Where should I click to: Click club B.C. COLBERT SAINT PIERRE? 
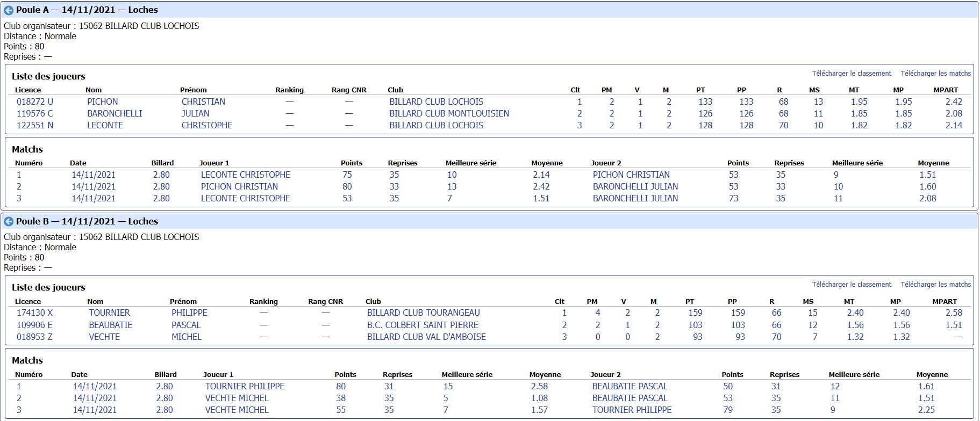click(x=423, y=325)
